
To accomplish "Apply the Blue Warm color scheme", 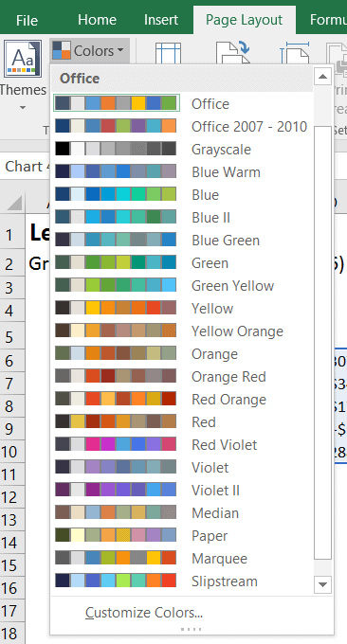I will coord(182,171).
